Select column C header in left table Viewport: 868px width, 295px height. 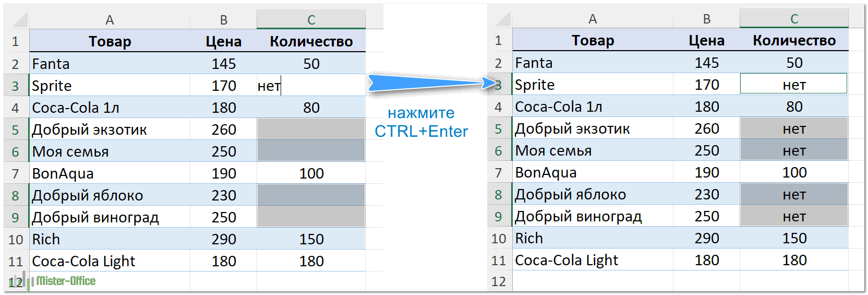tap(311, 20)
